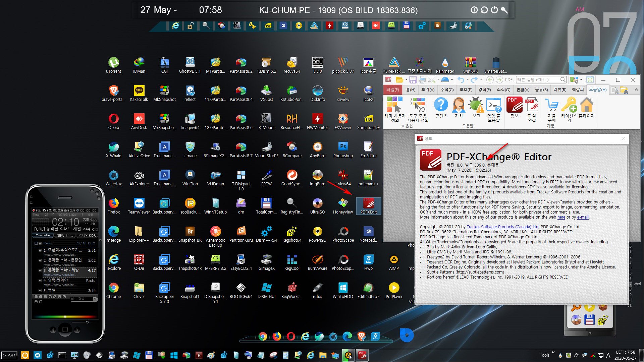Viewport: 644px width, 362px height.
Task: Click the restart circular arrow in top bar
Action: 484,10
